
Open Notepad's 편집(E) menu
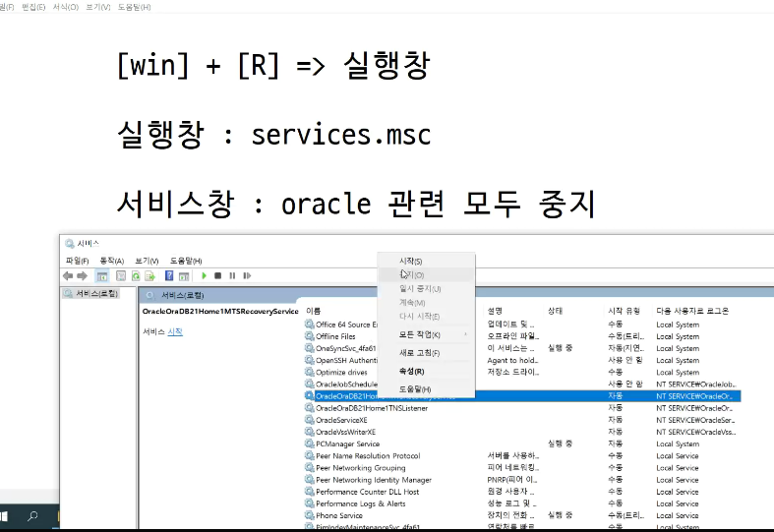(x=33, y=7)
